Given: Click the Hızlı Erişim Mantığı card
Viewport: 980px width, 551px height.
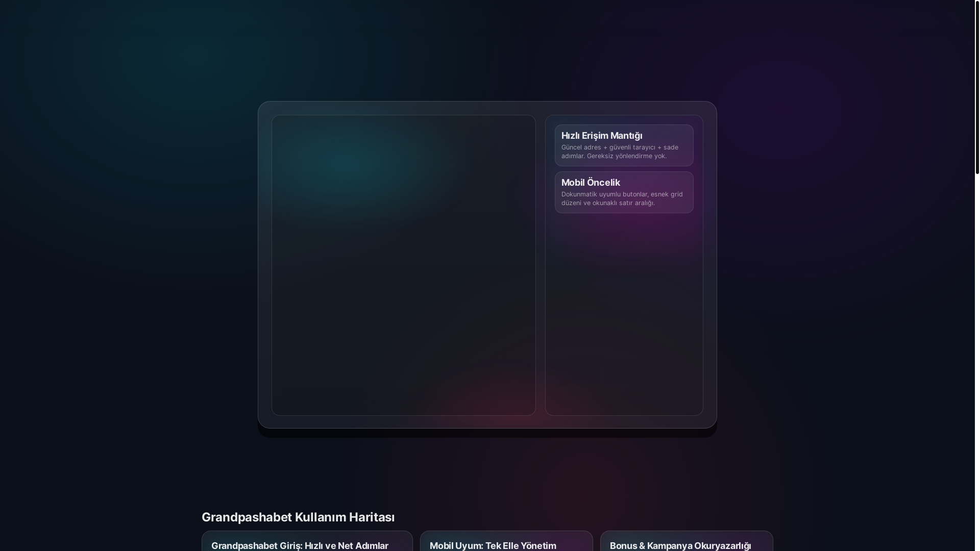Looking at the screenshot, I should coord(624,145).
